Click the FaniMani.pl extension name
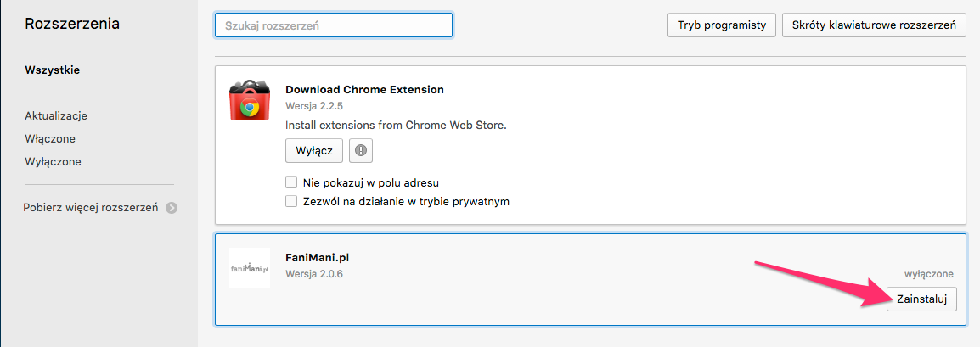 (x=320, y=257)
